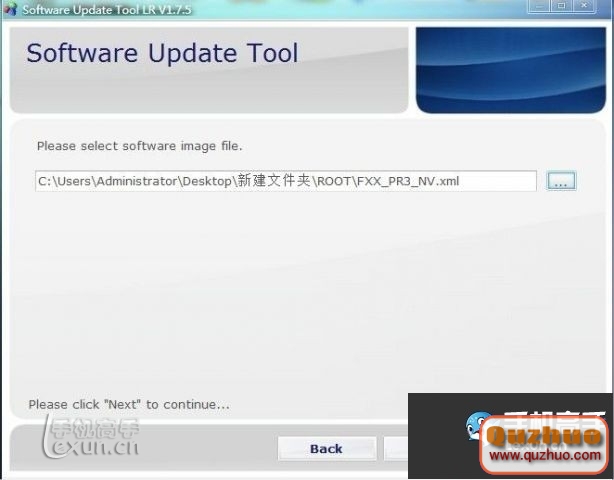Minimize the Software Update Tool window
This screenshot has width=614, height=480.
(x=540, y=5)
